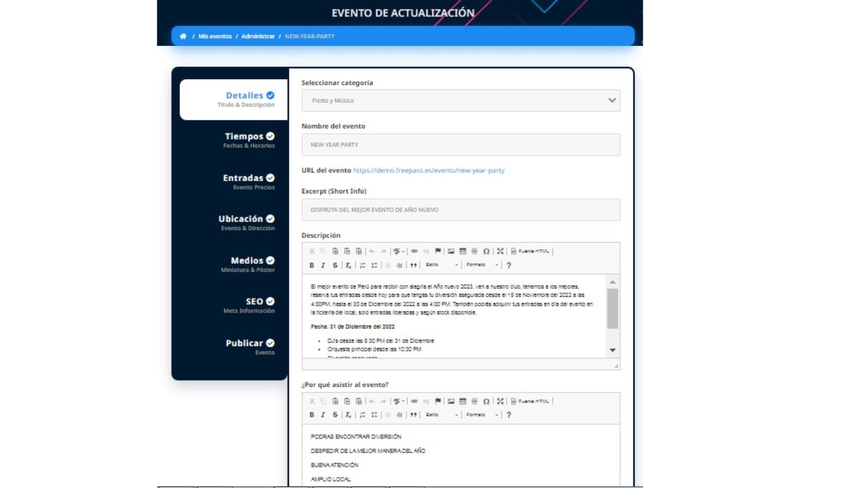Switch to the Tiempos section tab
This screenshot has width=868, height=488.
point(249,140)
